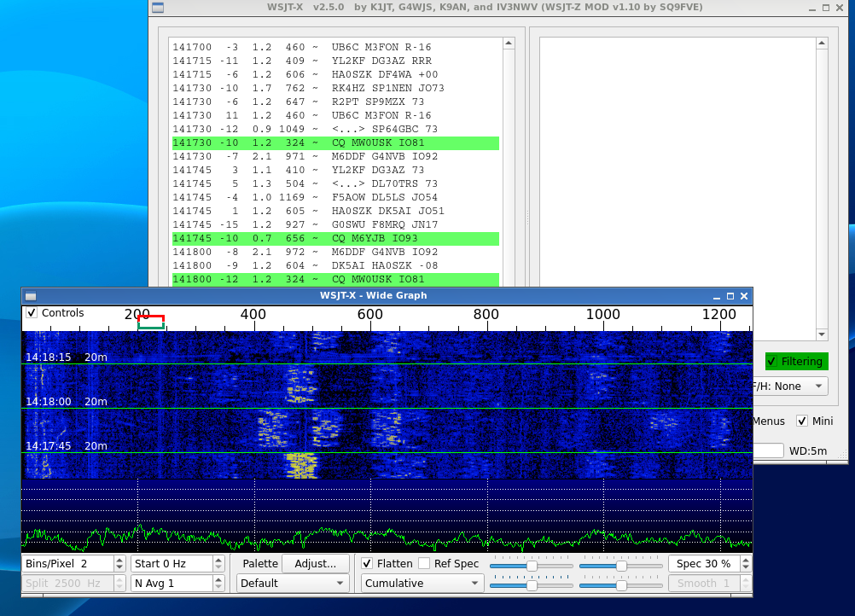Click the Start 0 Hz field

[172, 564]
